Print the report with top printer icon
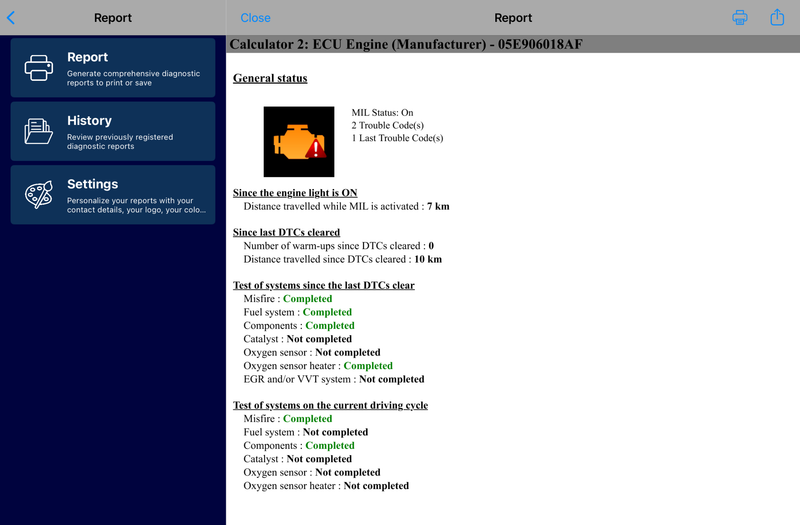 (740, 17)
